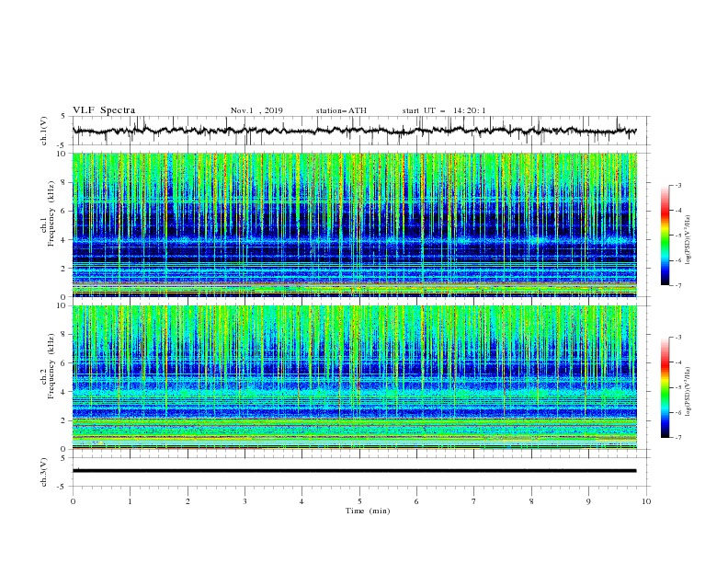Click the time axis tick label "7"
Image resolution: width=728 pixels, height=563 pixels.
tap(474, 501)
